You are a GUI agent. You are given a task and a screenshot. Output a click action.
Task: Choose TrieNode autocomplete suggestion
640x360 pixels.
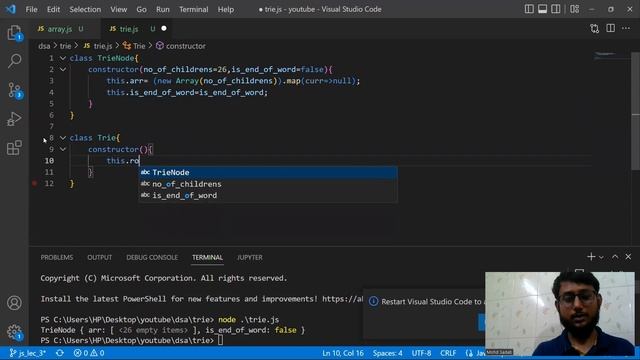[x=268, y=173]
